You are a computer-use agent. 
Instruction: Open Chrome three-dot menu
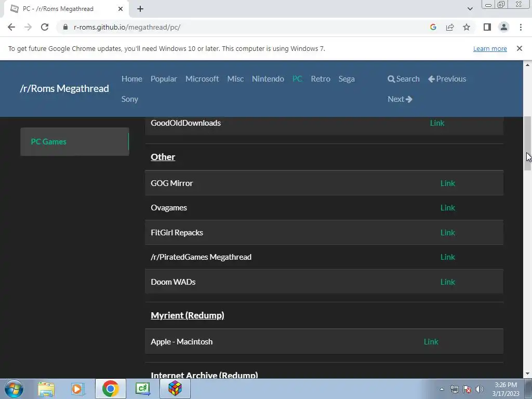pyautogui.click(x=521, y=27)
